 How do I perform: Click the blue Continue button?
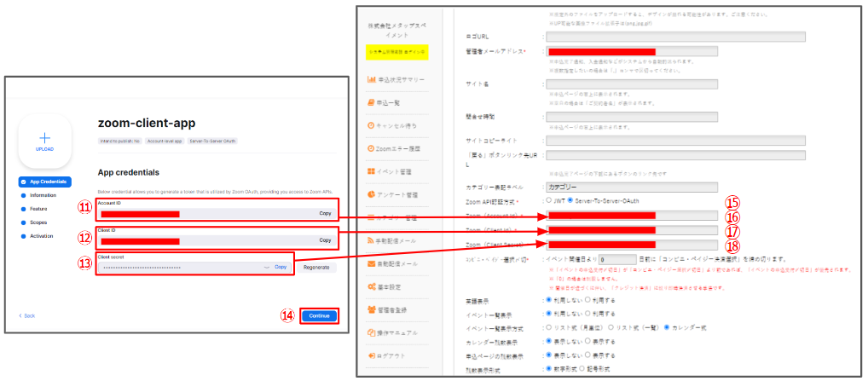[x=319, y=315]
